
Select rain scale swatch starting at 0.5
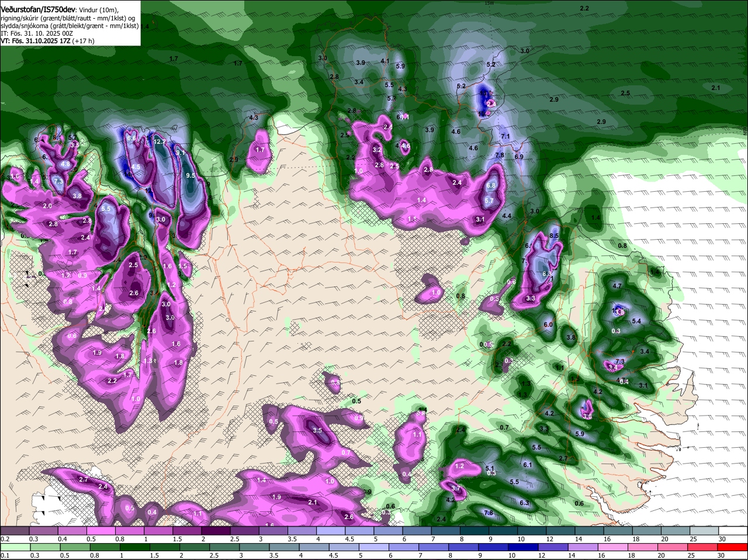[74, 547]
